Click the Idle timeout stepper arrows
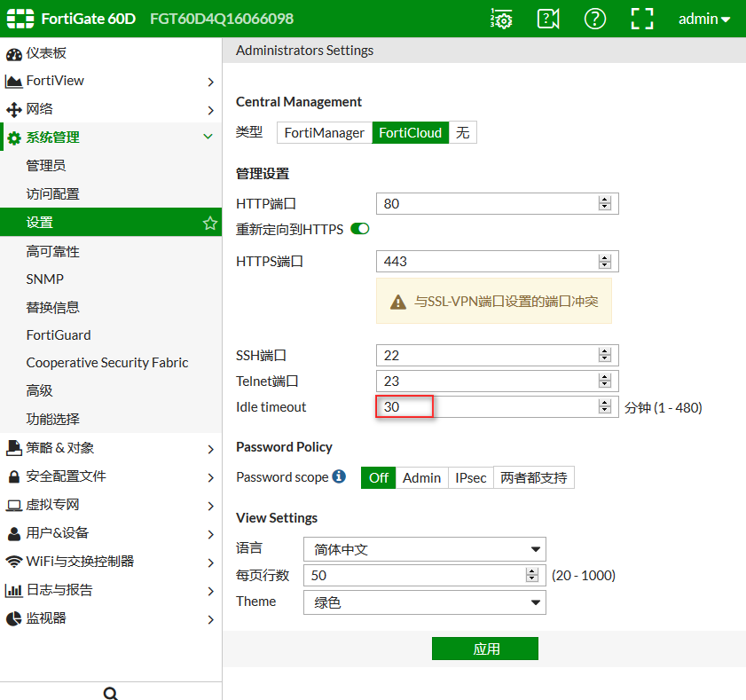 605,407
